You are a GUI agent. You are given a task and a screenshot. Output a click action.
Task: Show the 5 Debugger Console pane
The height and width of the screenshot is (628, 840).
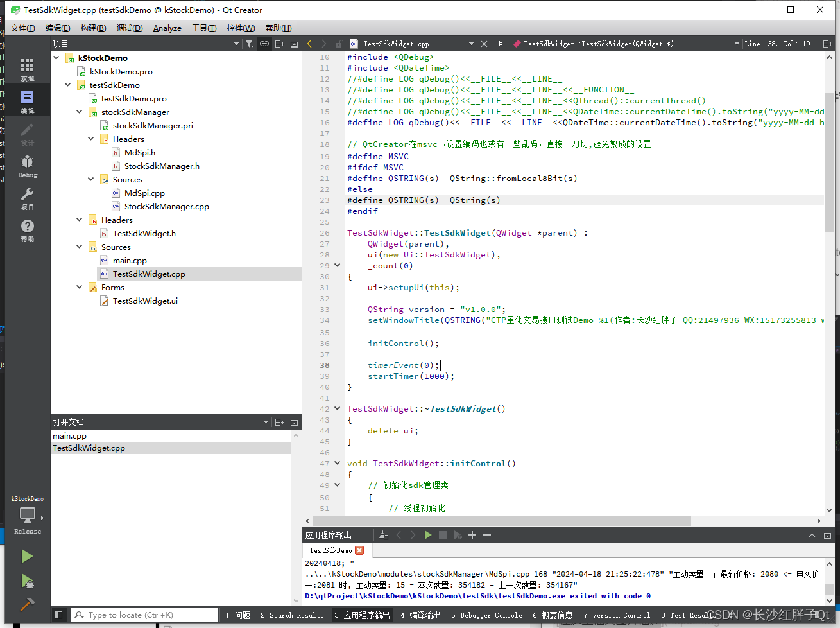click(486, 615)
